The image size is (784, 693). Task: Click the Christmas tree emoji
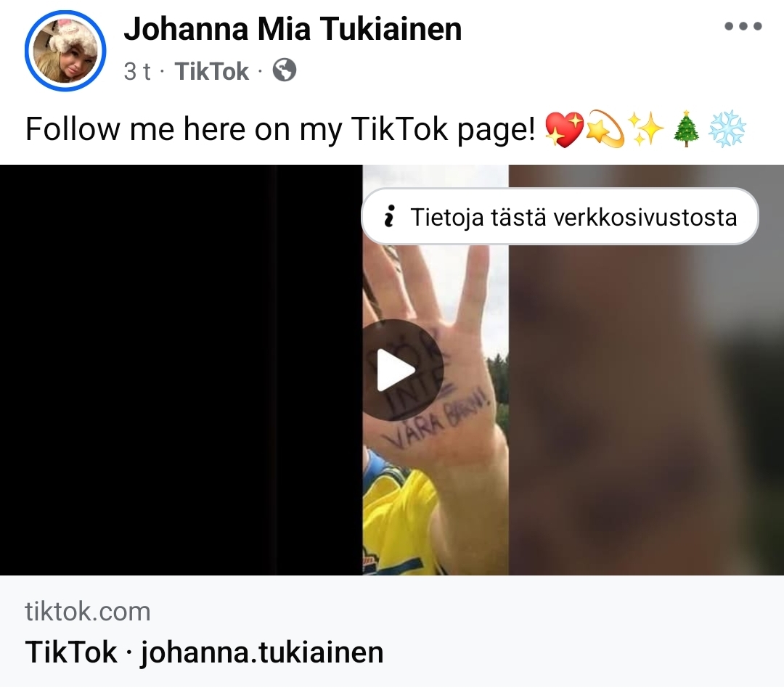click(685, 129)
